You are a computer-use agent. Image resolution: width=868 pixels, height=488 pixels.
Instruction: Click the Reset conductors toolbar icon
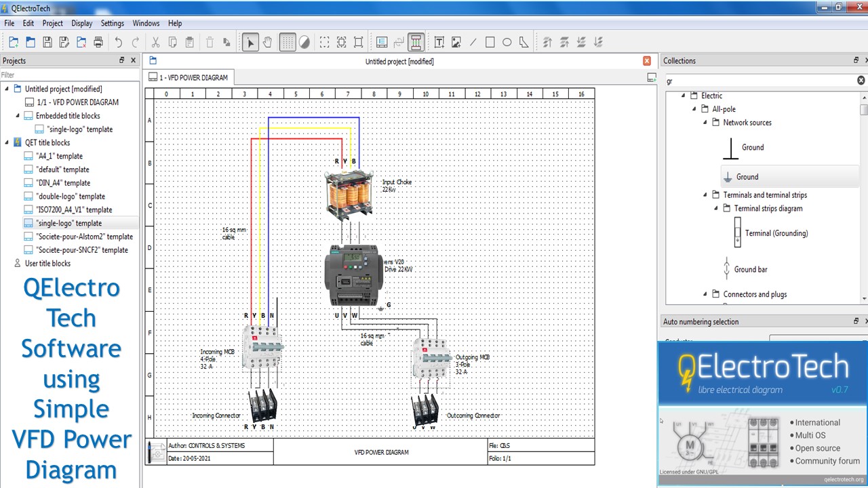399,42
